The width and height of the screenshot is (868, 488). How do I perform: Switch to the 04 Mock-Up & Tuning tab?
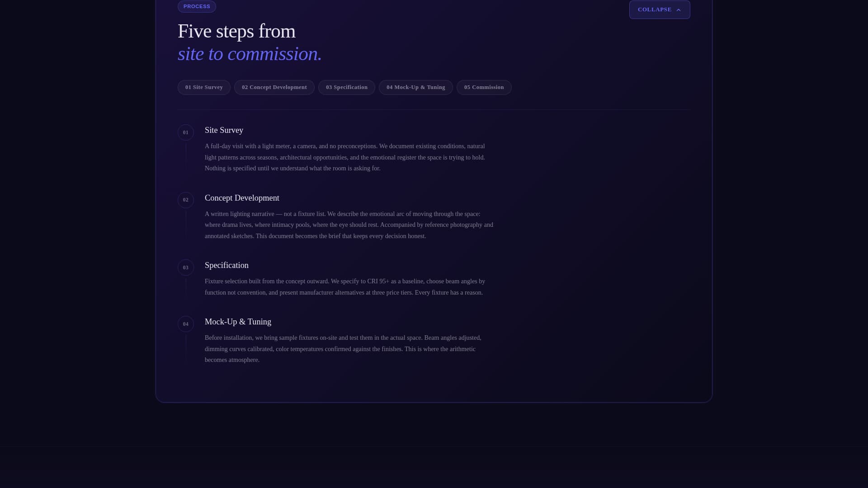415,87
